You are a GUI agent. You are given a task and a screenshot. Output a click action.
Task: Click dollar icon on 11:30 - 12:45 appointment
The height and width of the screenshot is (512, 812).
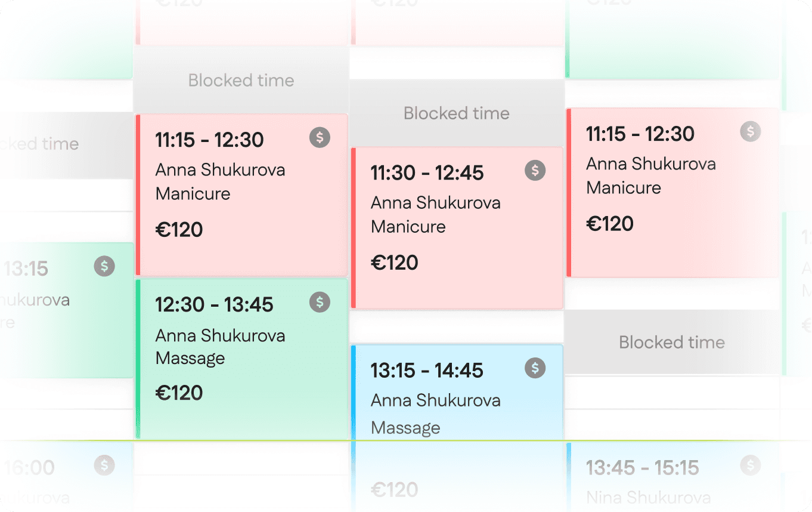pyautogui.click(x=535, y=171)
